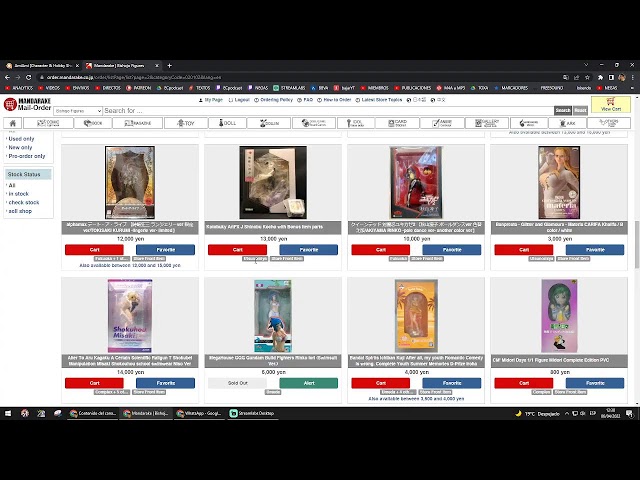Bookmark this page with the star icon

[x=587, y=77]
